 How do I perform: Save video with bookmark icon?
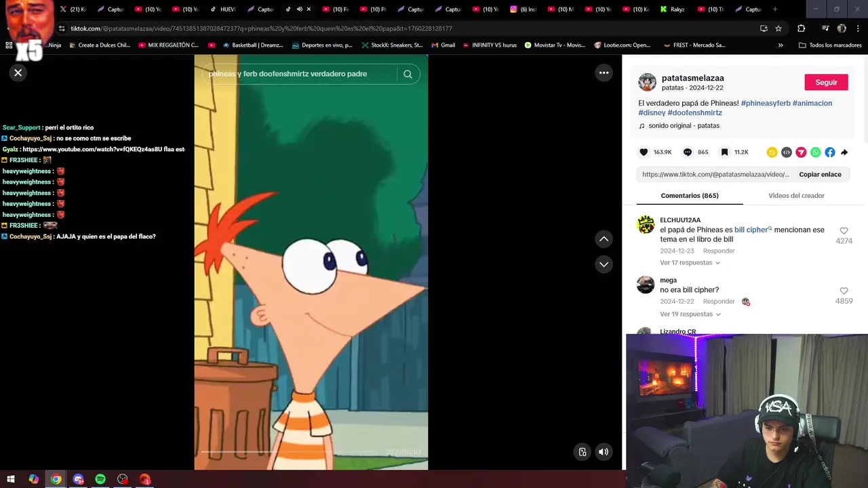724,152
